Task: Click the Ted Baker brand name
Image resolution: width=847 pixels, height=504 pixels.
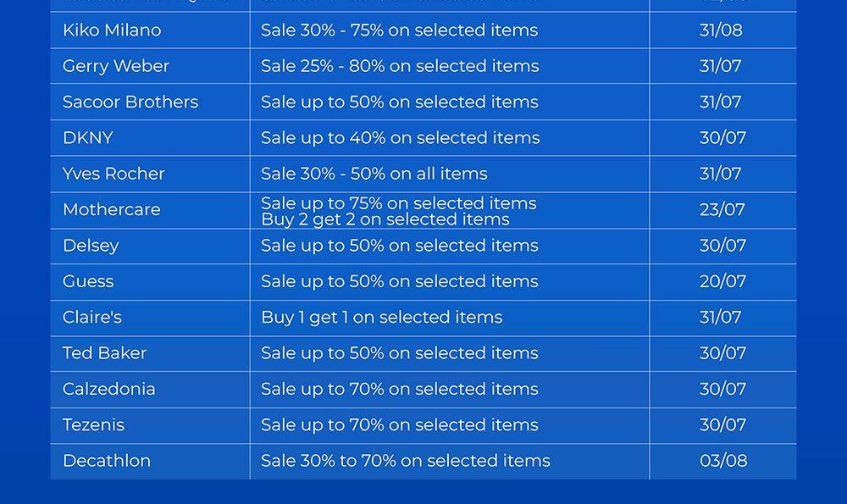Action: point(105,353)
